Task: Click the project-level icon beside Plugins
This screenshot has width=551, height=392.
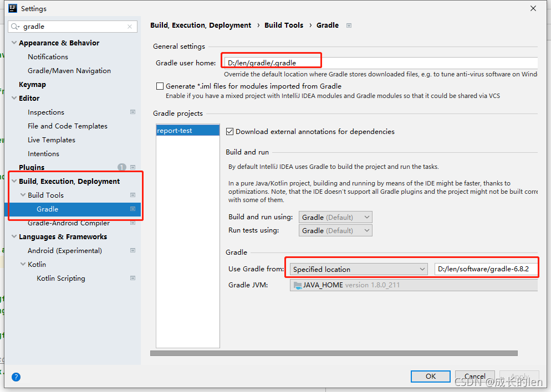Action: 133,167
